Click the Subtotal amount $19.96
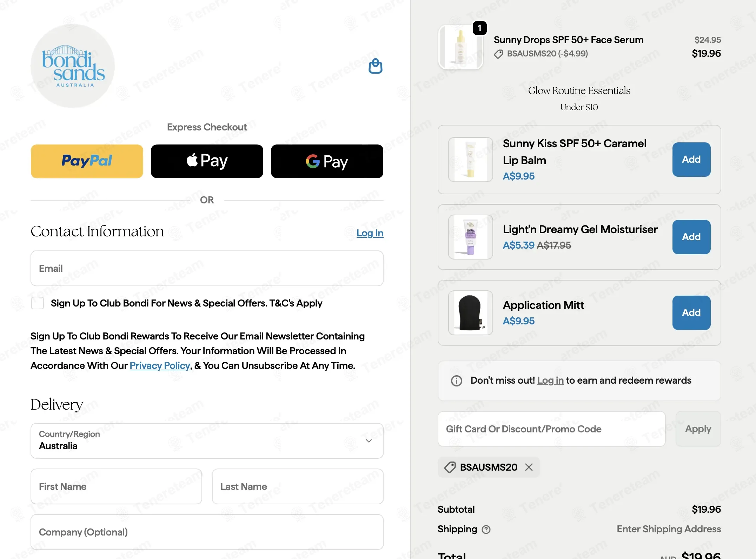 [x=706, y=510]
